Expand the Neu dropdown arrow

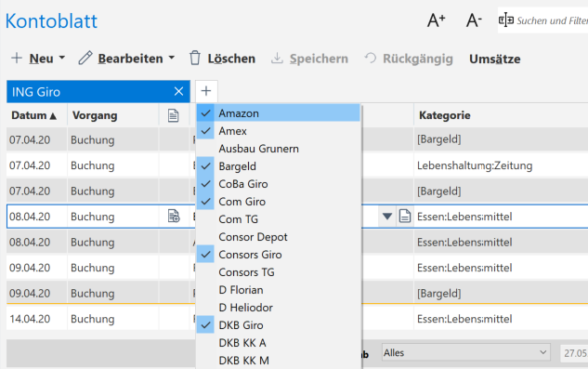(62, 58)
